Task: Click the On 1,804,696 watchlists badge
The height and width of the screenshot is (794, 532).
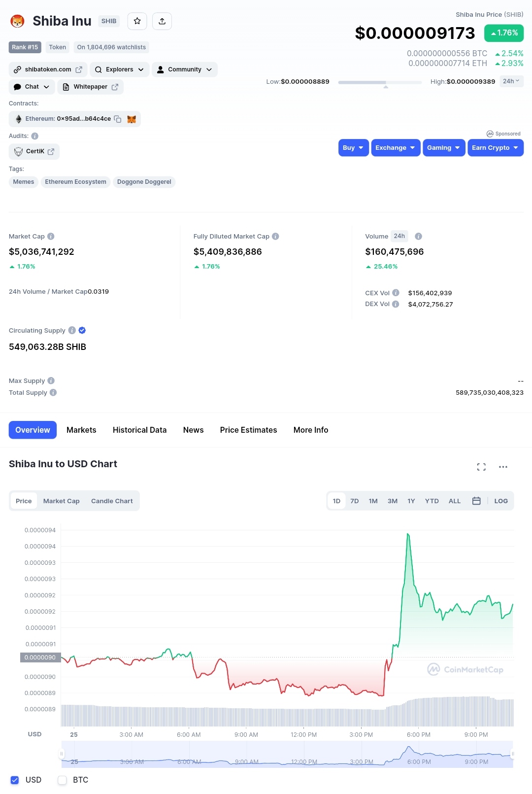Action: coord(111,47)
